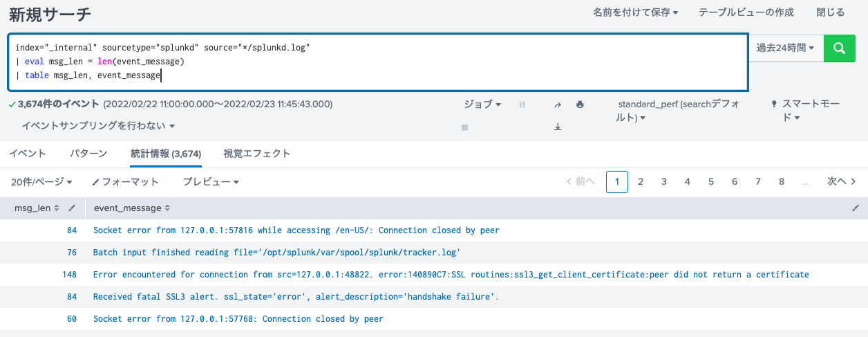Click the 3,674件のイベント count text

[59, 104]
